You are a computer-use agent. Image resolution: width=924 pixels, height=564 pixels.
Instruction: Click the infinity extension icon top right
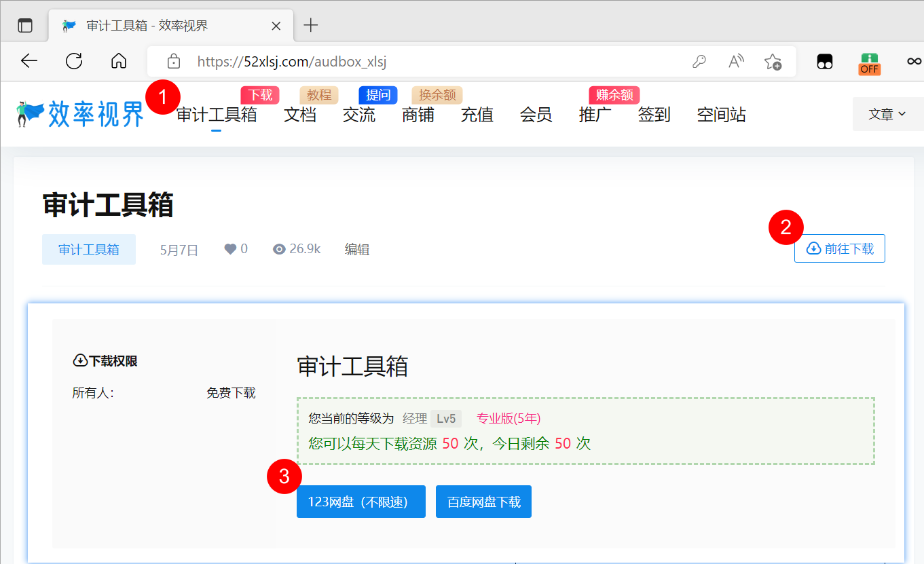(x=913, y=61)
